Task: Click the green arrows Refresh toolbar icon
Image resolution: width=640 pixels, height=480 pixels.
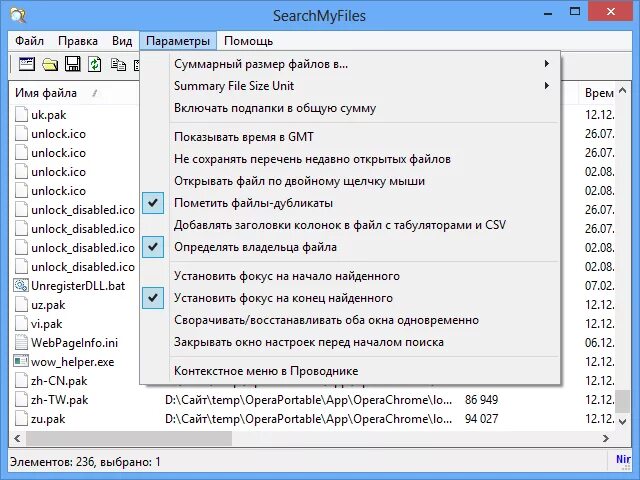Action: (95, 64)
